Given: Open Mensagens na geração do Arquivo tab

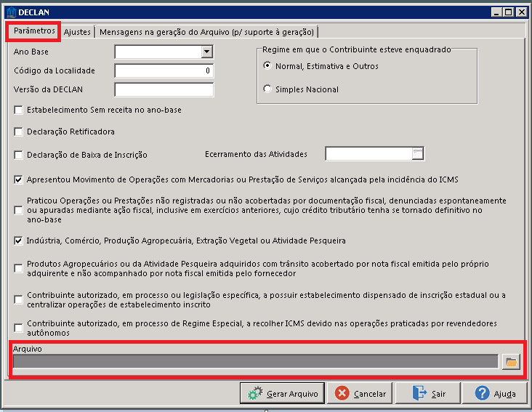Looking at the screenshot, I should point(206,32).
